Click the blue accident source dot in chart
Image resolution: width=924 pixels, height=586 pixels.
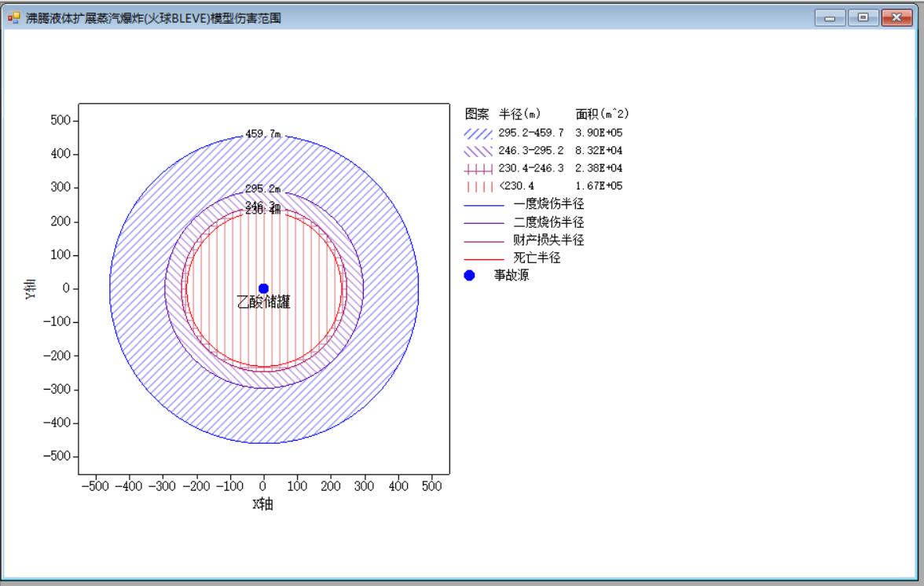point(263,288)
